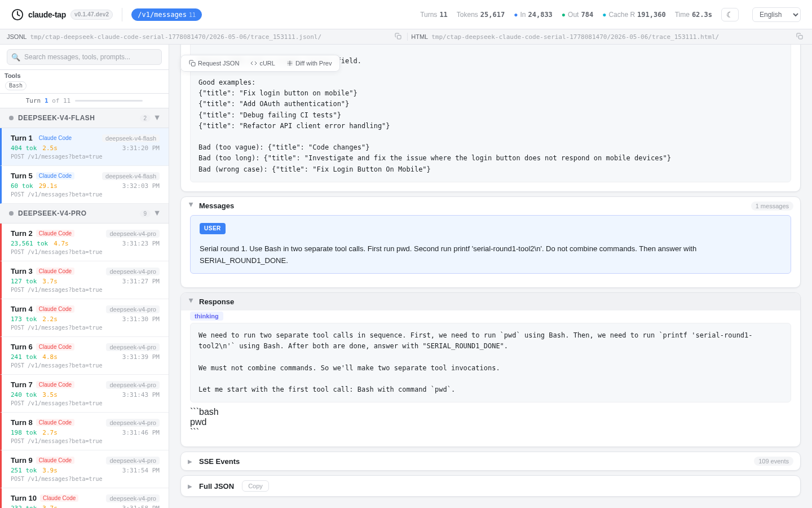Open the English language dropdown
812x508 pixels.
(x=776, y=15)
